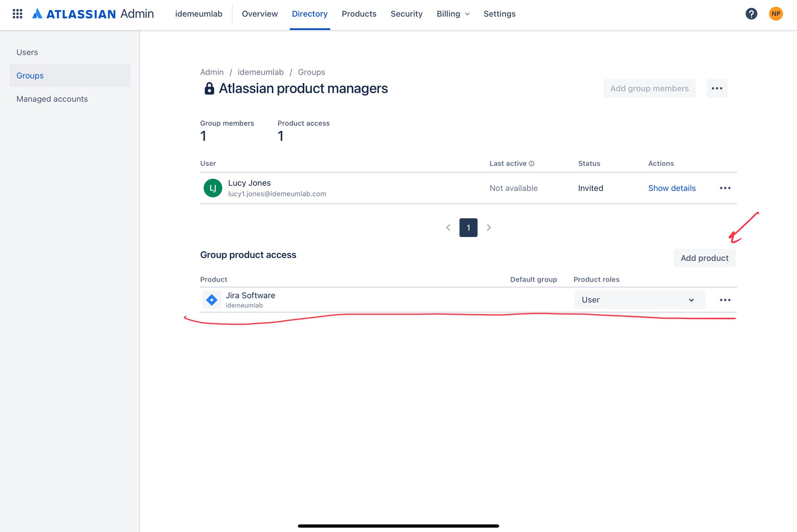Switch to the Overview tab
The width and height of the screenshot is (797, 532).
[x=260, y=14]
